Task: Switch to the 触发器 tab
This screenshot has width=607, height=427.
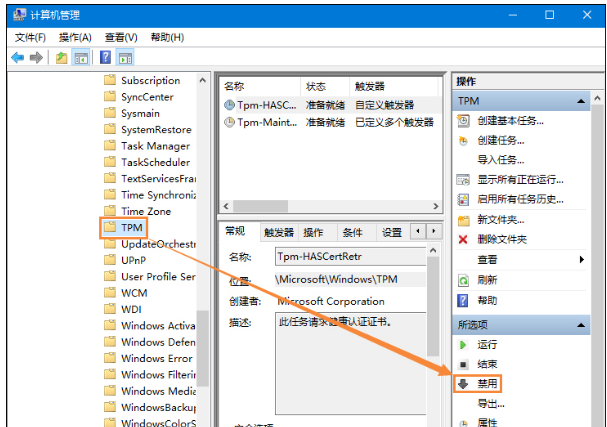Action: tap(279, 232)
